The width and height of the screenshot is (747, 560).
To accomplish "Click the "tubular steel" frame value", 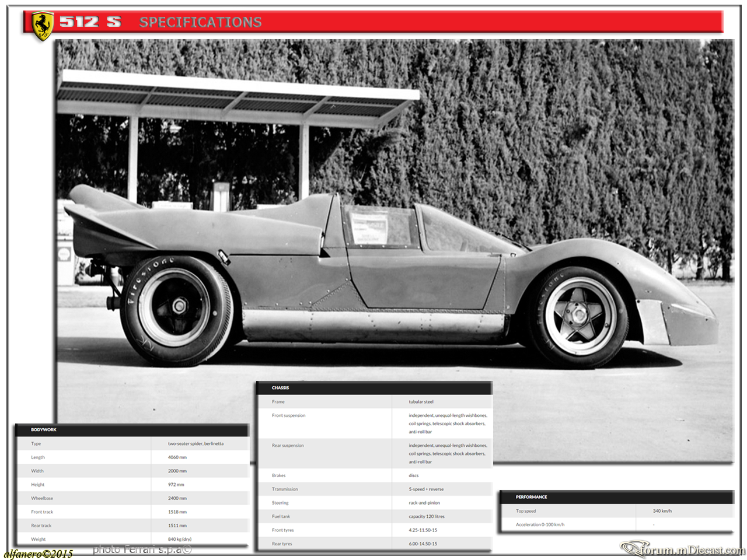I will [x=421, y=402].
